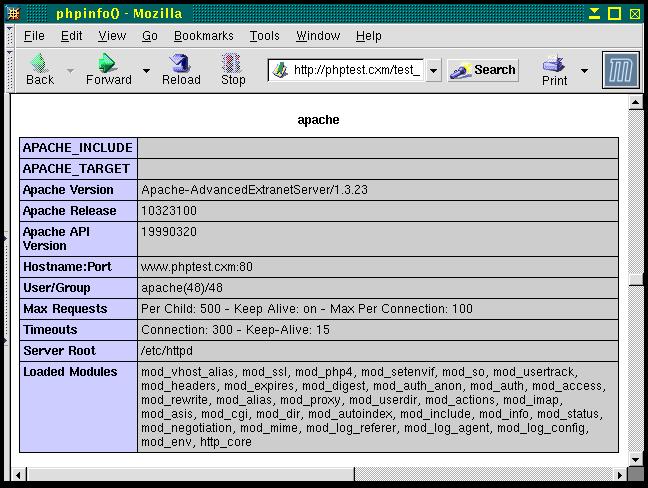This screenshot has height=488, width=648.
Task: Click the Stop traffic-light icon
Action: [231, 63]
